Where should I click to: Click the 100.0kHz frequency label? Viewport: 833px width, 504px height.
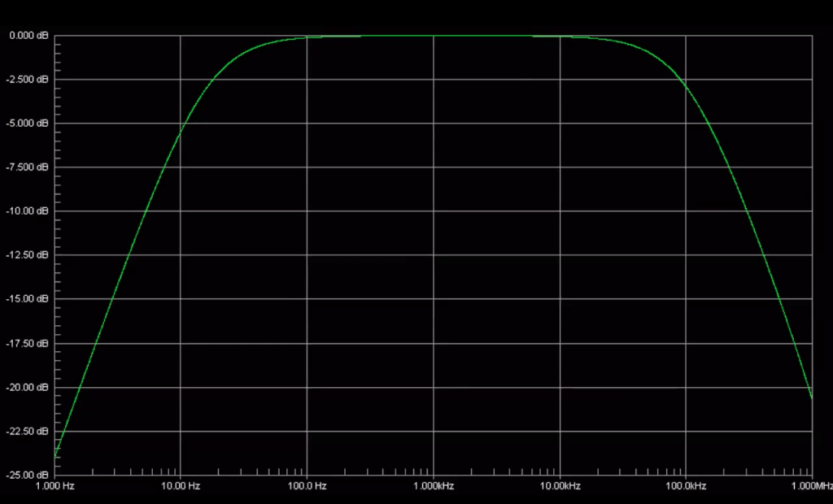[x=686, y=486]
